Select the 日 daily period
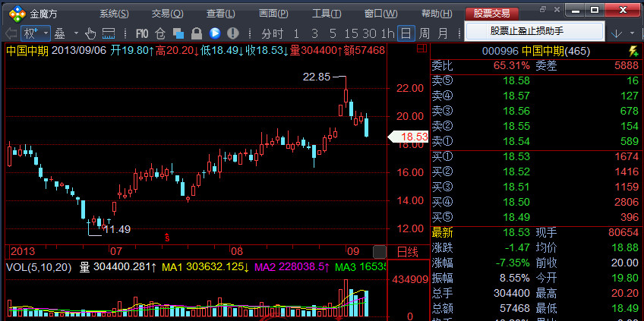The height and width of the screenshot is (321, 644). pyautogui.click(x=406, y=33)
